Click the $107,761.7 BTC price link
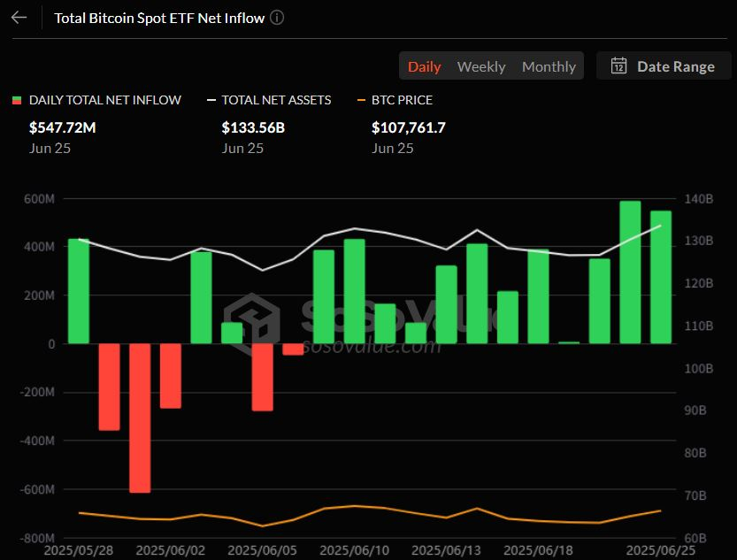 (x=409, y=127)
